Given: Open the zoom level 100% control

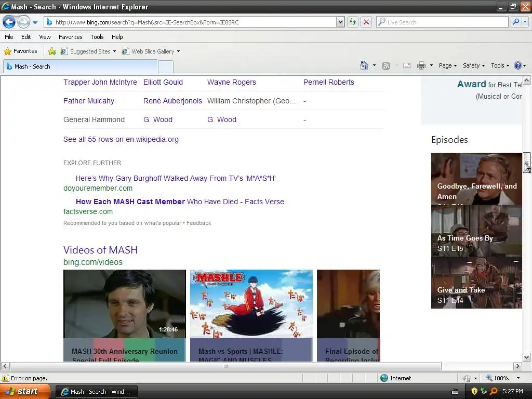Looking at the screenshot, I should [x=503, y=378].
